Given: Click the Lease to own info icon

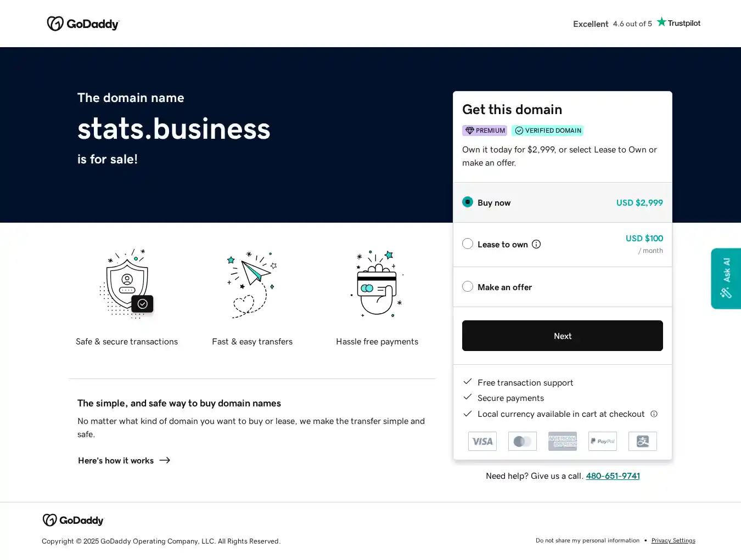Looking at the screenshot, I should [536, 244].
